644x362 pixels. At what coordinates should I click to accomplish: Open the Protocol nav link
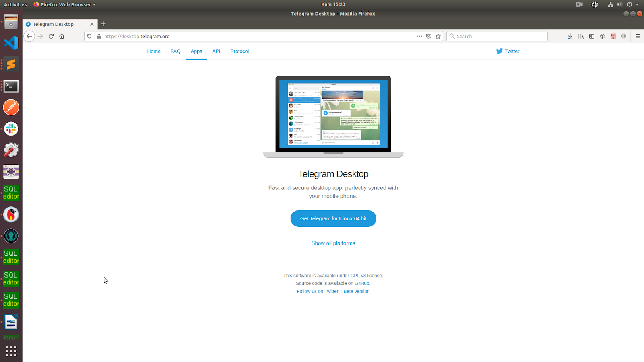(239, 51)
